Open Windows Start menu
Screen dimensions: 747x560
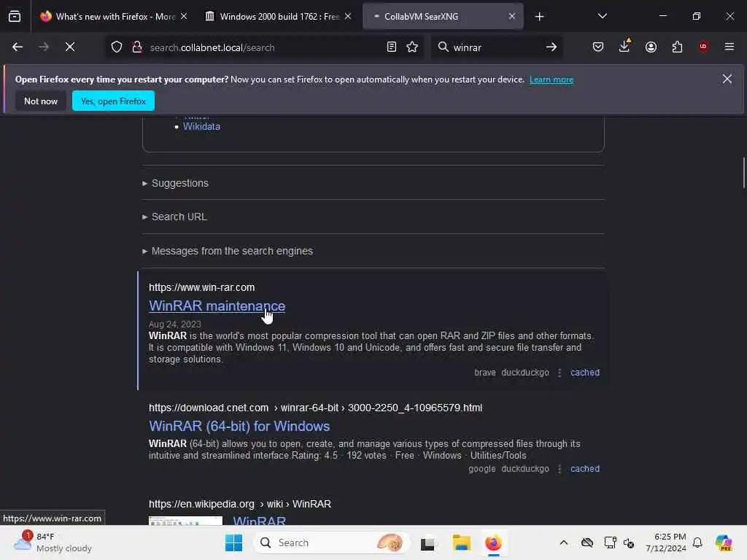(x=233, y=542)
